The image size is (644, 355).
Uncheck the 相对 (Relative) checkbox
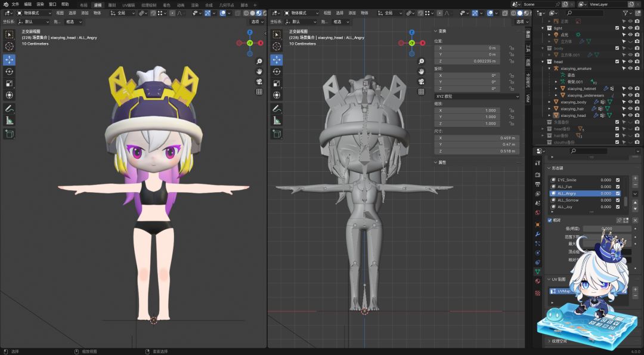tap(550, 221)
